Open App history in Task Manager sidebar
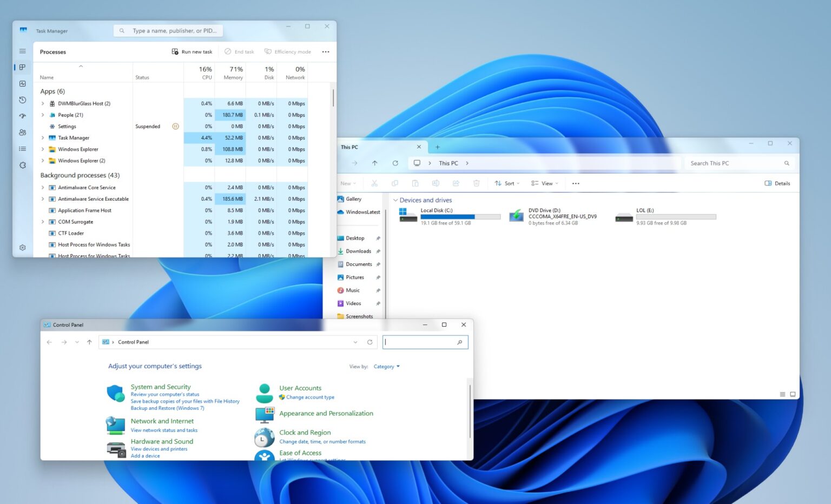Image resolution: width=831 pixels, height=504 pixels. 22,100
